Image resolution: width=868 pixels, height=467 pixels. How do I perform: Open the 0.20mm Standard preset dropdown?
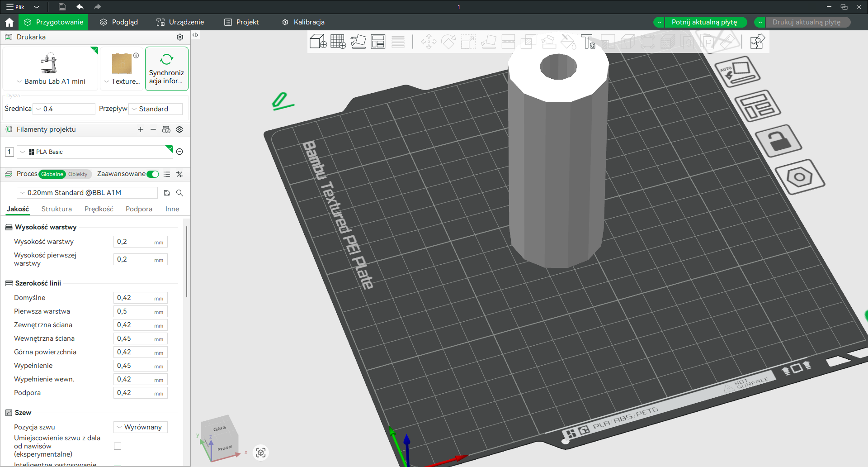click(x=87, y=193)
